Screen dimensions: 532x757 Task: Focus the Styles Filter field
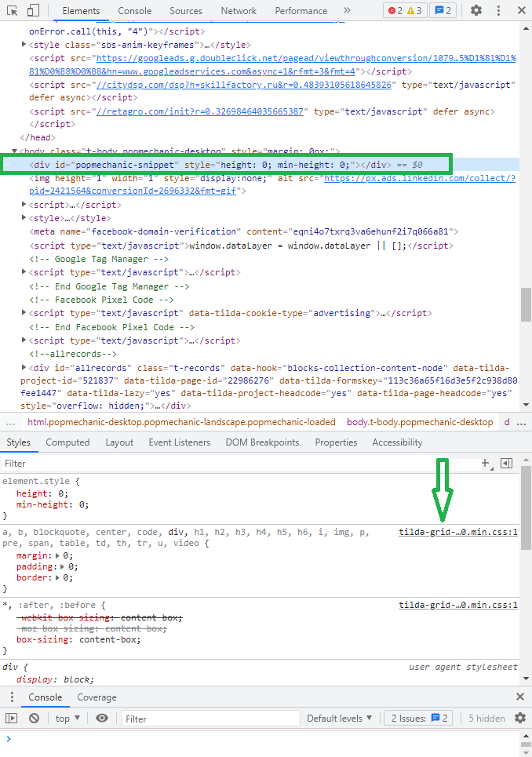click(x=239, y=464)
